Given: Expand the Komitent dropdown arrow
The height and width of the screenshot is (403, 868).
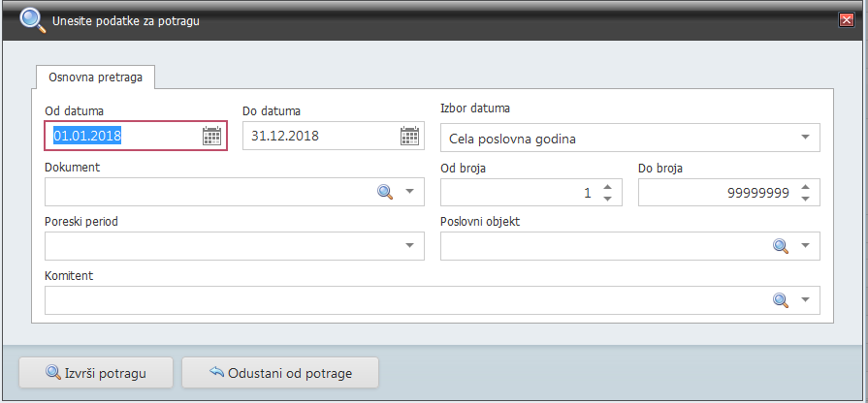Looking at the screenshot, I should 805,300.
